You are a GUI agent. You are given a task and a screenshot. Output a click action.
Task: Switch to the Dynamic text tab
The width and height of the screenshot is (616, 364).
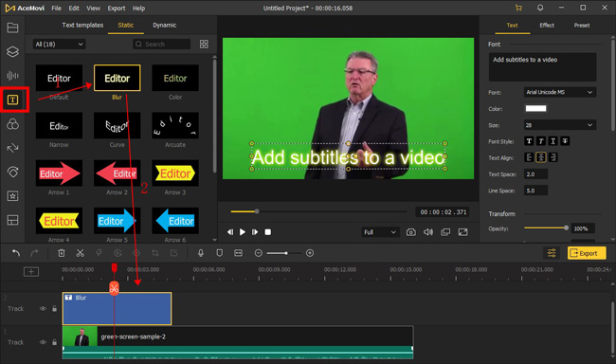click(x=164, y=26)
